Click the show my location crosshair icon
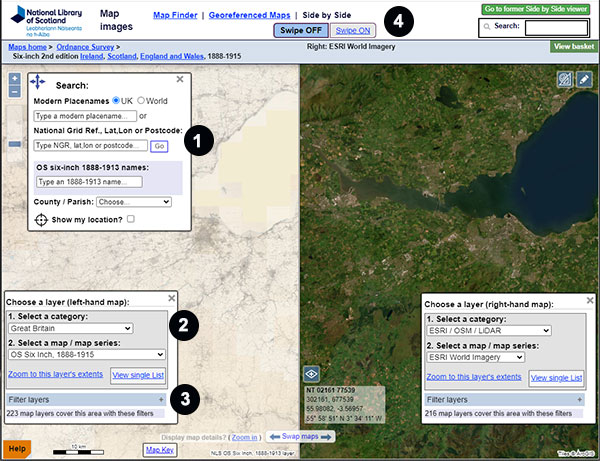The width and height of the screenshot is (600, 461). (x=41, y=220)
